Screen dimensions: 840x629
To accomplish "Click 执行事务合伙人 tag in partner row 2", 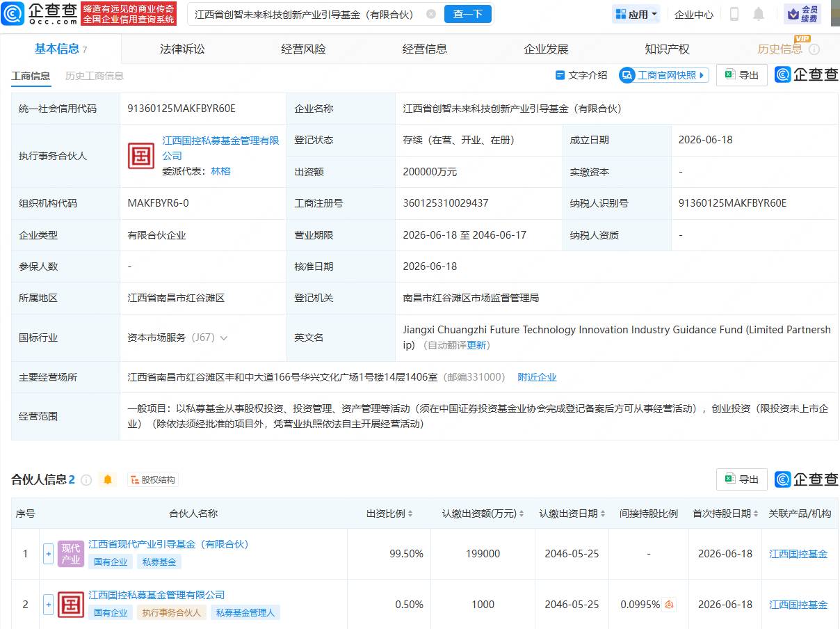I will pos(171,612).
